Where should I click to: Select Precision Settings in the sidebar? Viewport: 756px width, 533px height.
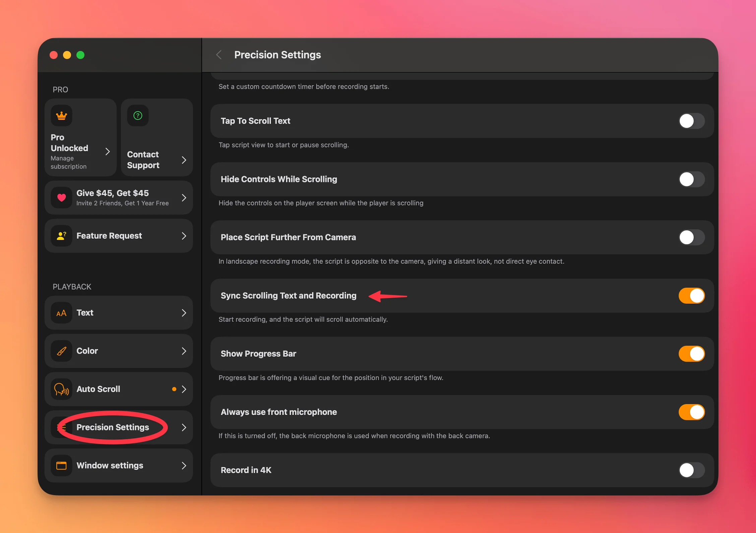(113, 427)
